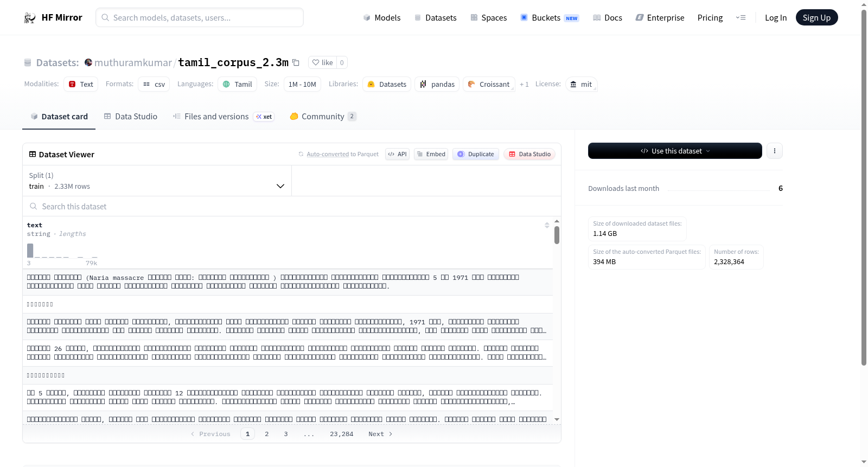Click the Duplicate button
The height and width of the screenshot is (467, 868).
(x=476, y=154)
